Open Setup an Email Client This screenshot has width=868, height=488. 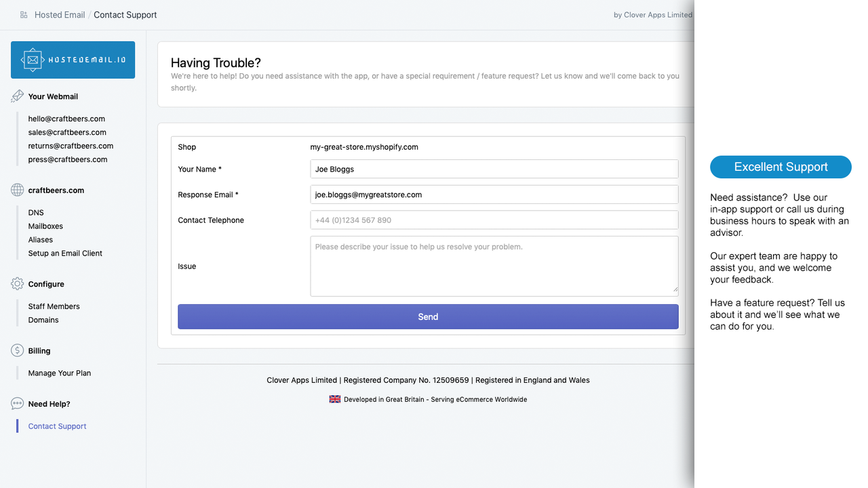(65, 253)
